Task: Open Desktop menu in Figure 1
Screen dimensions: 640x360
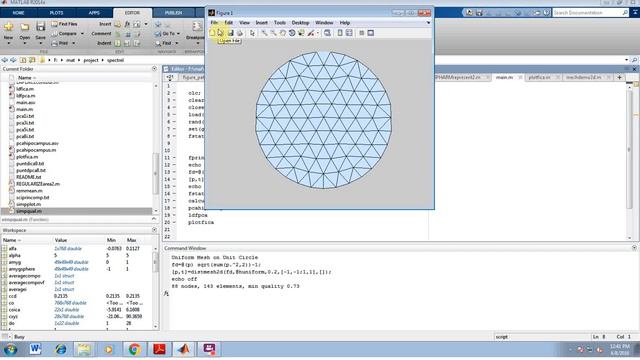Action: point(300,23)
